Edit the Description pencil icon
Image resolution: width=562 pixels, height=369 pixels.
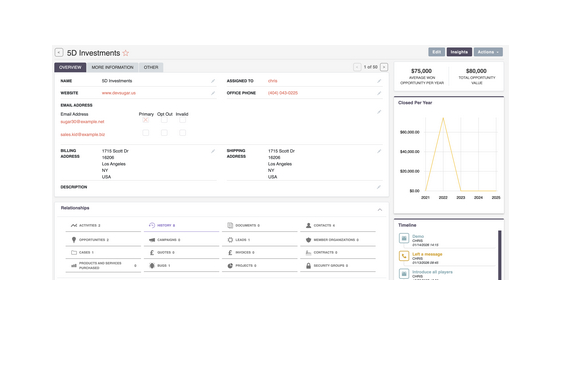point(379,187)
